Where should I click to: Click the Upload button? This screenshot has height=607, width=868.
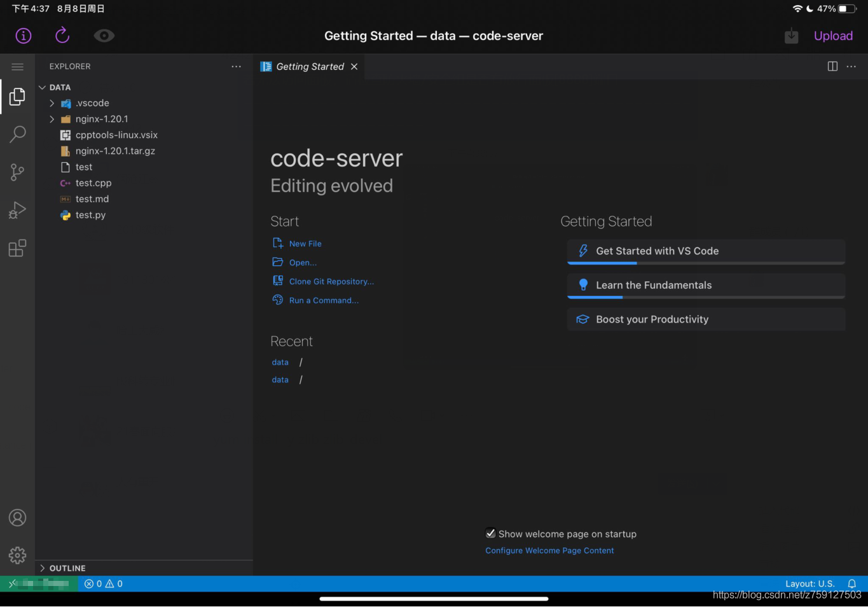tap(833, 36)
